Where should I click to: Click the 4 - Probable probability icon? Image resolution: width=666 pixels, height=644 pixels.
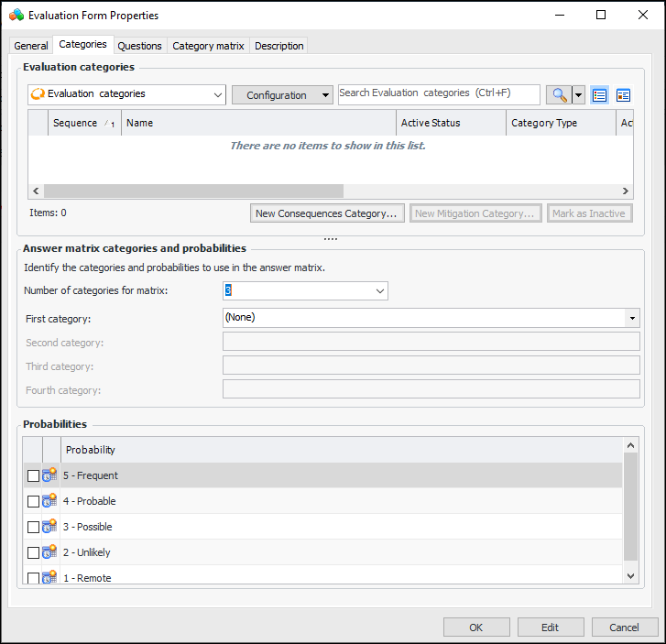(x=49, y=501)
